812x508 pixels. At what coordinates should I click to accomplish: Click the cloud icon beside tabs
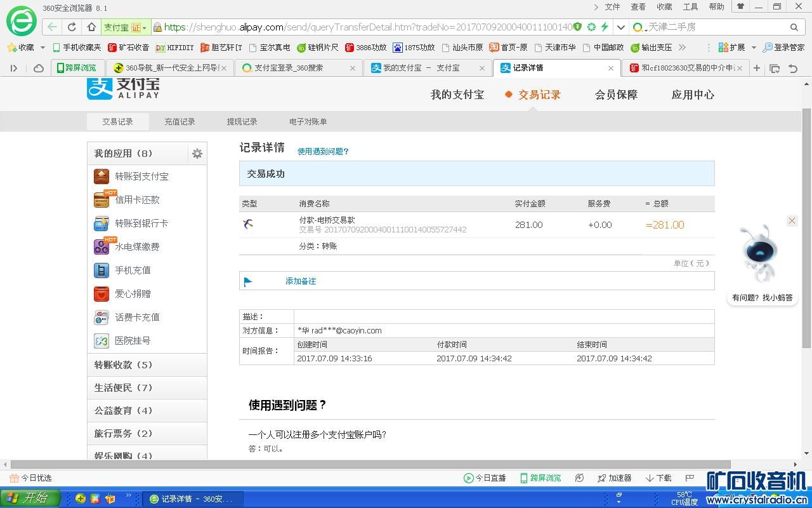[39, 68]
